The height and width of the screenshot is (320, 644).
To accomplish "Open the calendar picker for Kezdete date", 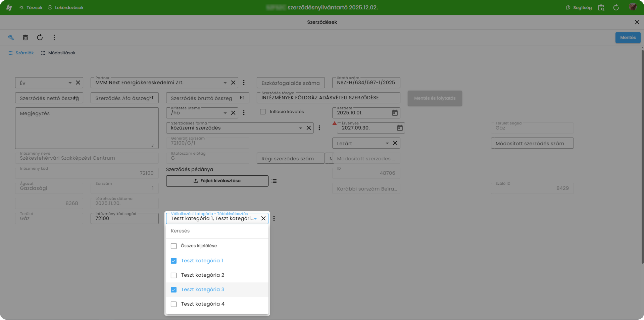I will pyautogui.click(x=395, y=113).
